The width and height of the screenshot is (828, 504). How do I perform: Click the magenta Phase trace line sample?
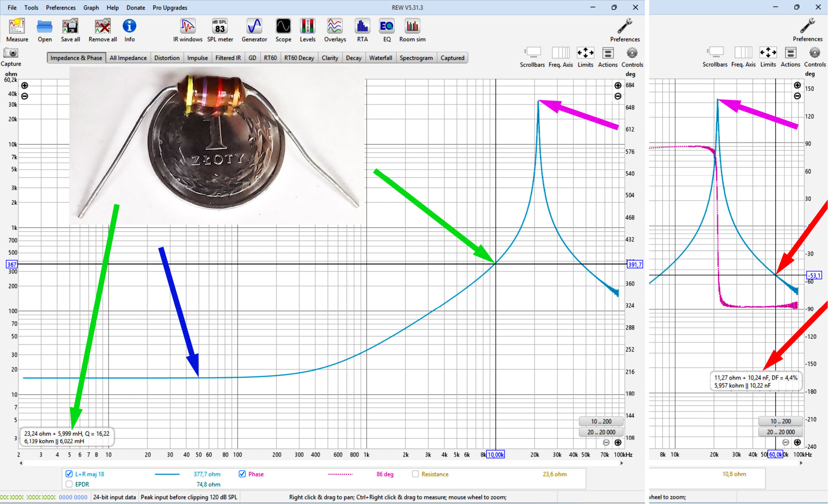click(x=340, y=474)
